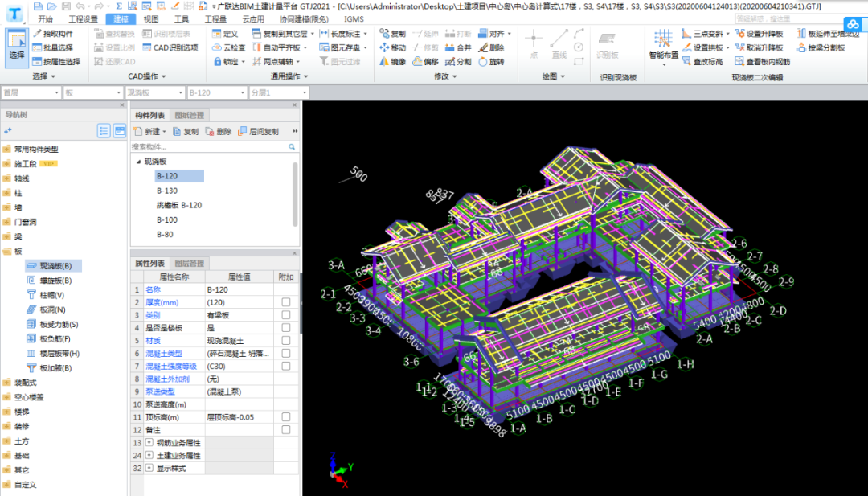Click 查看板内钢筋 tool

[762, 61]
